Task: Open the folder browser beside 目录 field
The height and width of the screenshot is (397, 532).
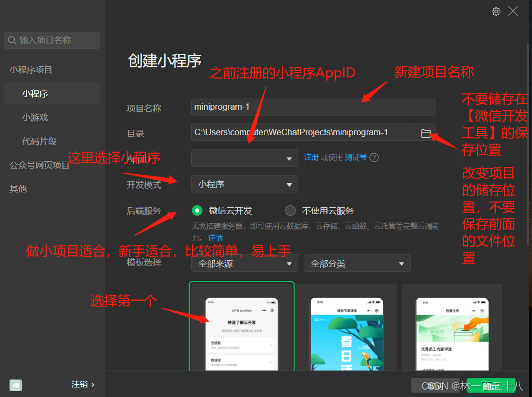Action: point(427,133)
